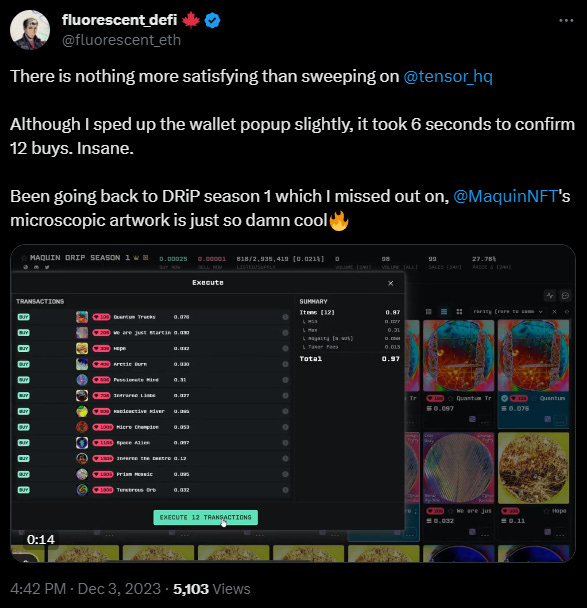
Task: Click the @MaquinNFT mention link
Action: [505, 196]
